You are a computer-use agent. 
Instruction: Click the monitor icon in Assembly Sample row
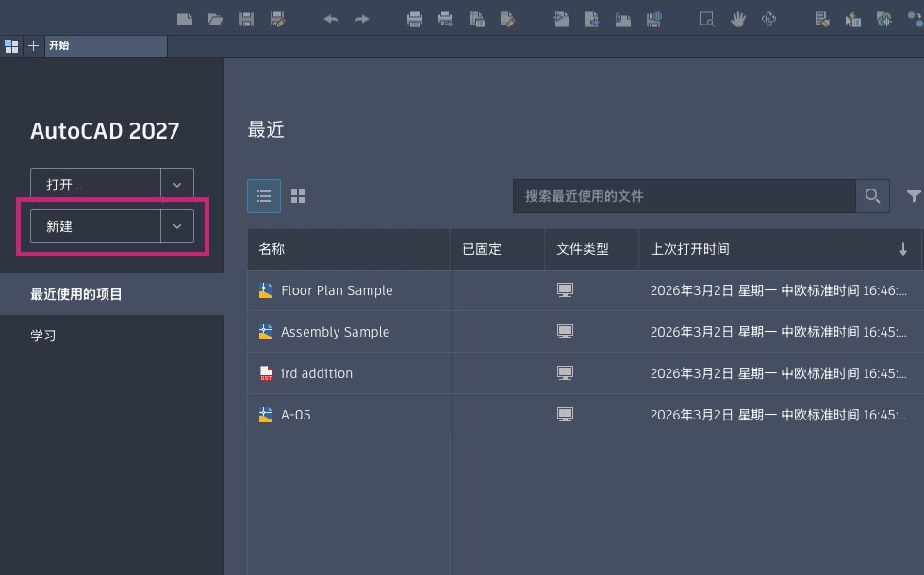click(x=565, y=332)
